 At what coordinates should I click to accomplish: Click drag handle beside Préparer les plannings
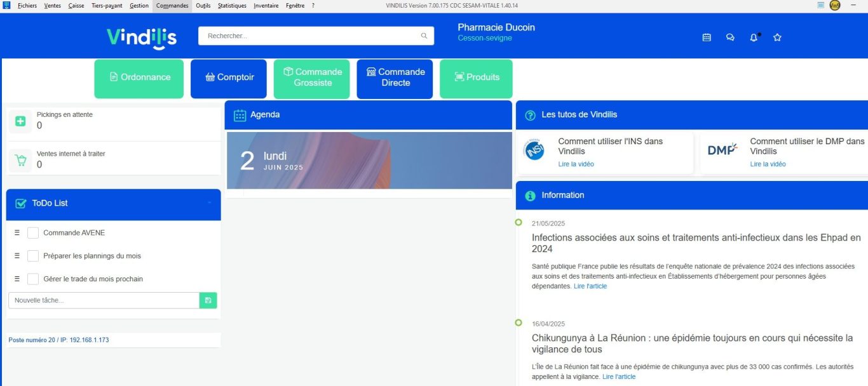[x=17, y=256]
